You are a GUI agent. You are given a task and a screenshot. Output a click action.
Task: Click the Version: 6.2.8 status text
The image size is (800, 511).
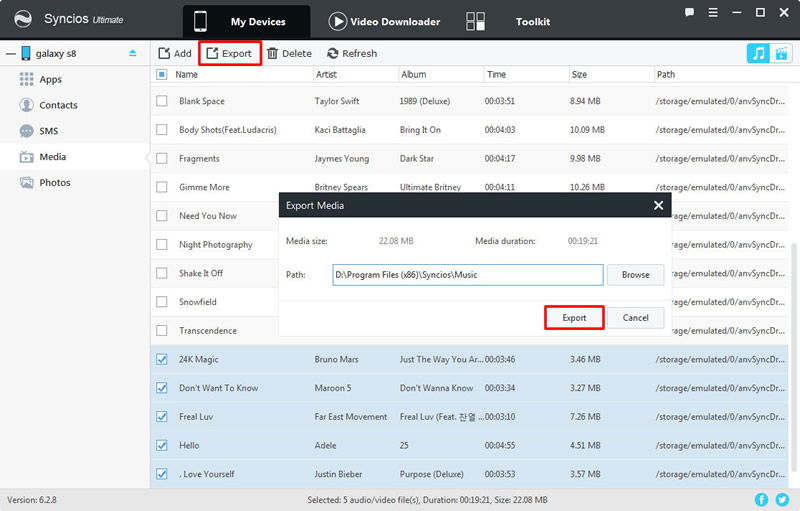(32, 500)
